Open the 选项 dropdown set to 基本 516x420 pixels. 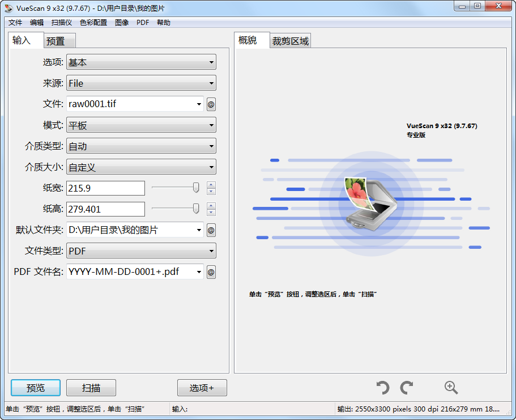click(141, 62)
